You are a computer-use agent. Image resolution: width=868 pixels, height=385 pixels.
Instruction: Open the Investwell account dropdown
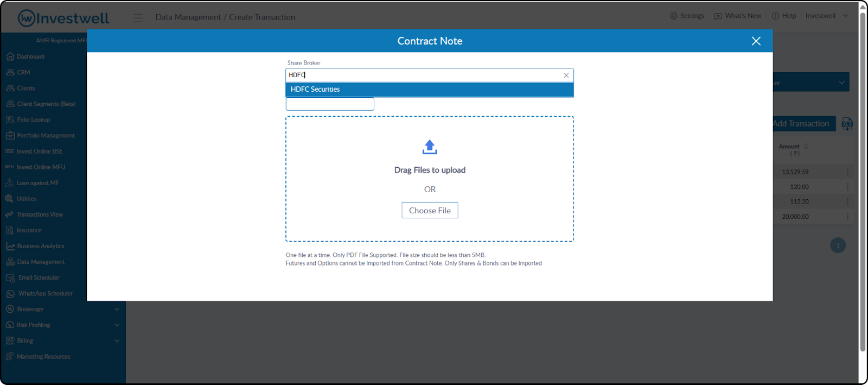pos(826,16)
